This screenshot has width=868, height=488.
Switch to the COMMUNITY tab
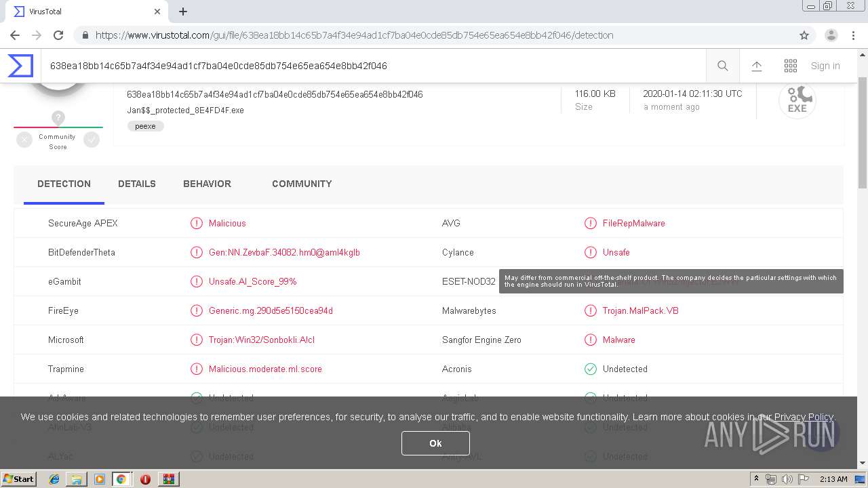(x=302, y=184)
